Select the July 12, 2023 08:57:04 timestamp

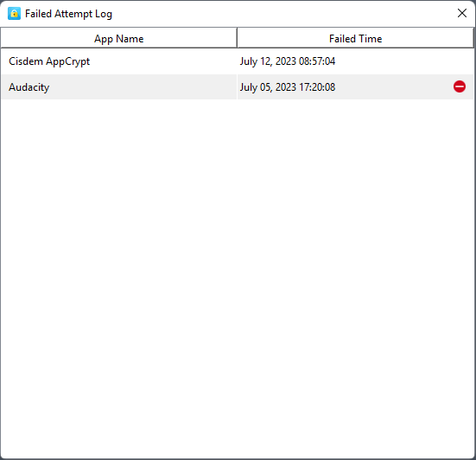click(288, 61)
